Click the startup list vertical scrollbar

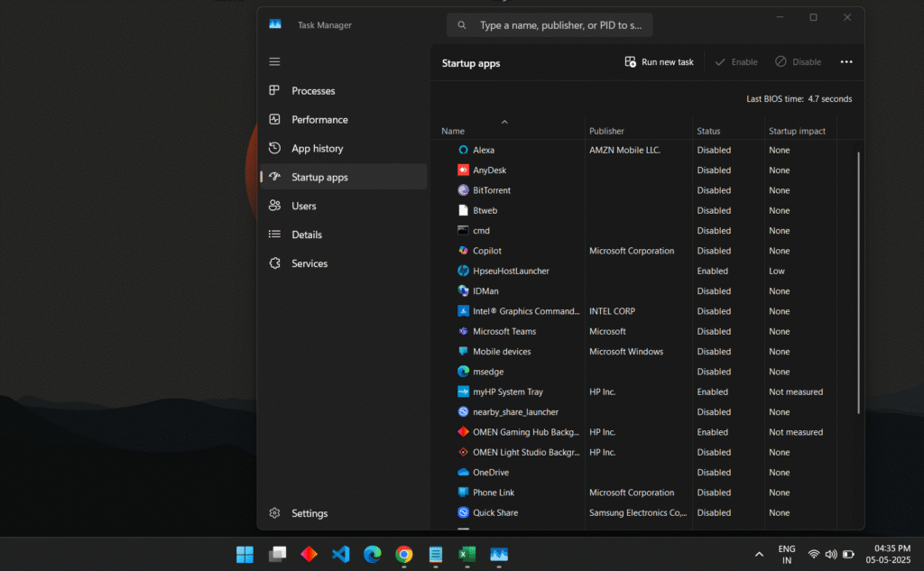[x=858, y=283]
